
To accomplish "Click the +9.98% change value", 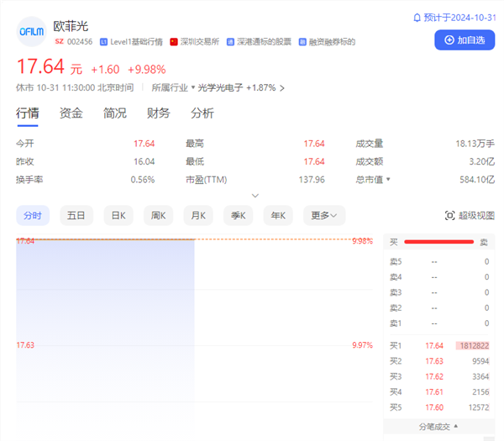I will [147, 70].
